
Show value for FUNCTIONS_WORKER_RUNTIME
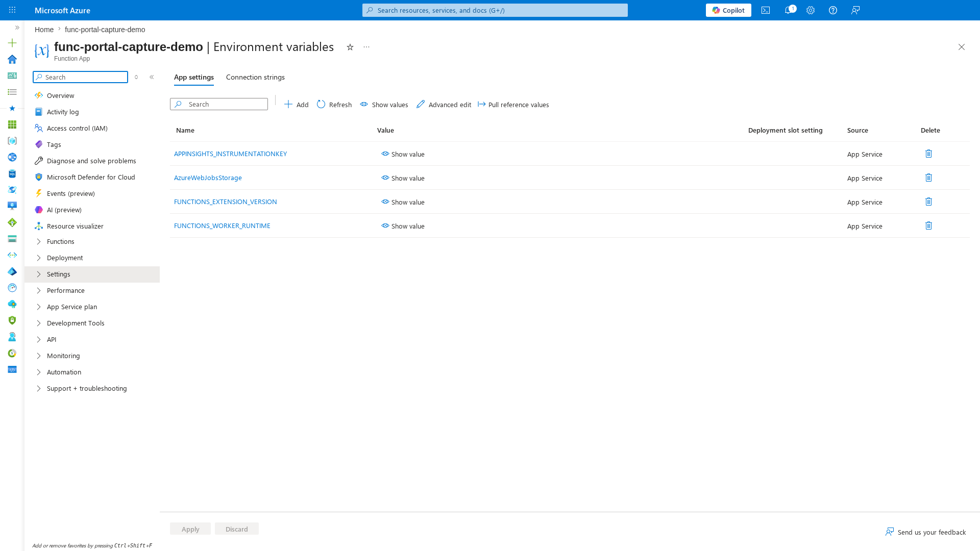tap(403, 226)
